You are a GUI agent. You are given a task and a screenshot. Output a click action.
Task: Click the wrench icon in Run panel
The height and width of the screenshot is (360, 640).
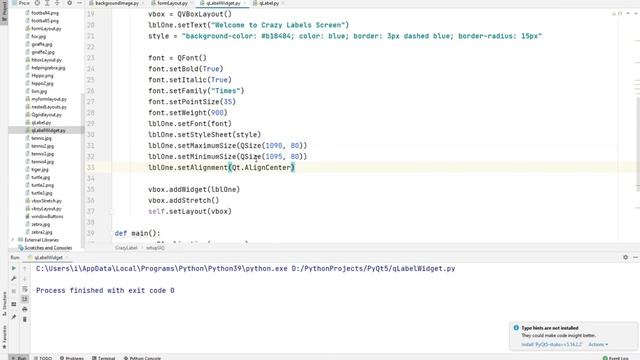pyautogui.click(x=13, y=278)
